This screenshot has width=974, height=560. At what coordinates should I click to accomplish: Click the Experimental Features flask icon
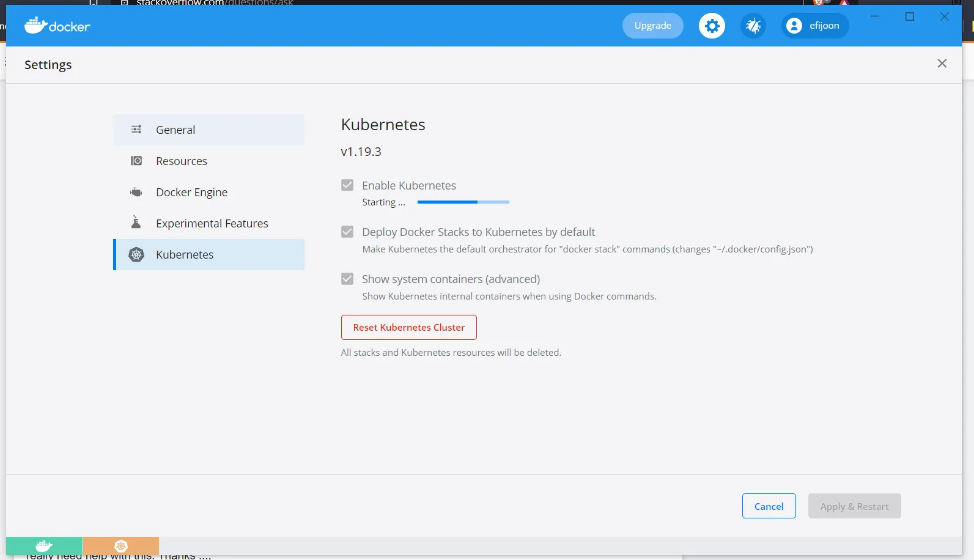(x=136, y=223)
